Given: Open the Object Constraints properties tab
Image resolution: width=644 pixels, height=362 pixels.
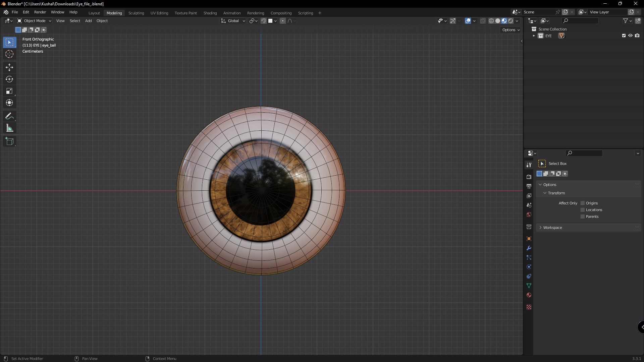Looking at the screenshot, I should coord(529,276).
